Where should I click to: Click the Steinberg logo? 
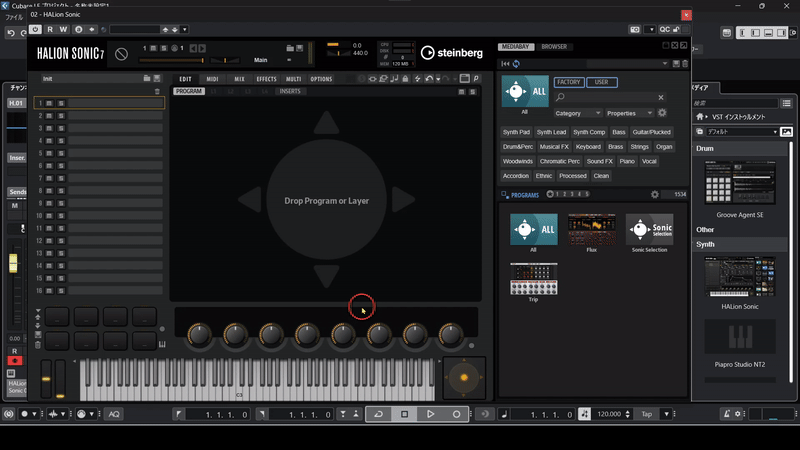coord(452,53)
